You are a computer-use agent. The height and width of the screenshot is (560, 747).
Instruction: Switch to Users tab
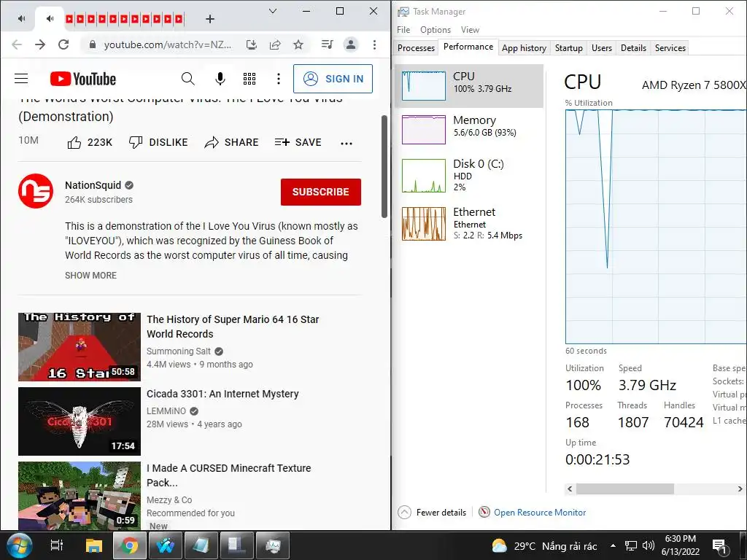click(602, 47)
